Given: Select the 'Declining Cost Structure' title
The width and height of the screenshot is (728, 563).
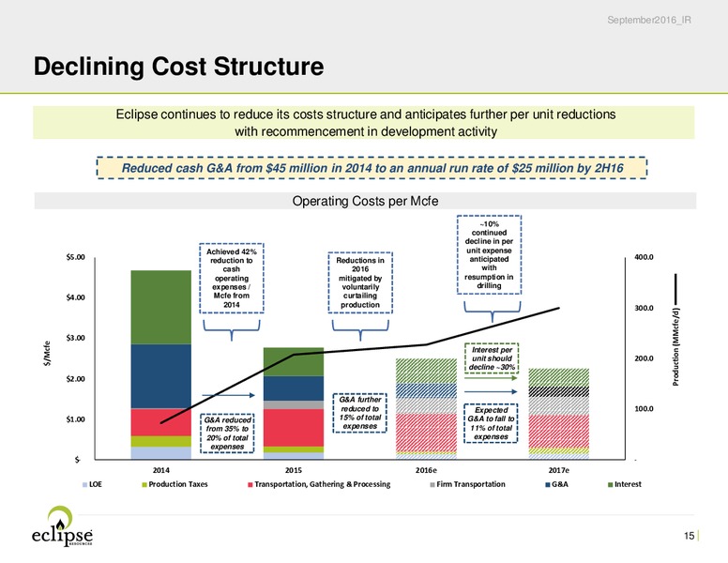Looking at the screenshot, I should 179,66.
